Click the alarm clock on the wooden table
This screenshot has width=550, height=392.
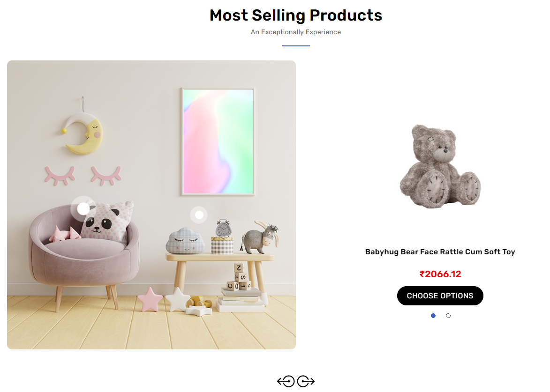click(223, 229)
